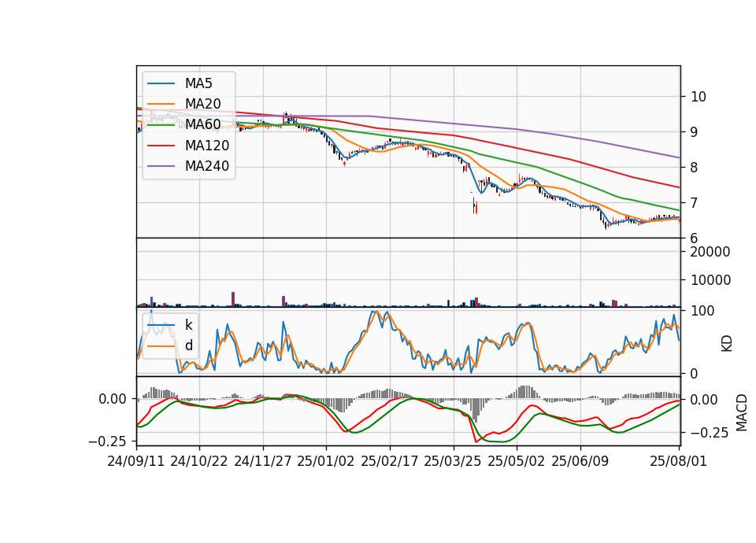
Task: Click the volume axis value 20000
Action: (710, 252)
